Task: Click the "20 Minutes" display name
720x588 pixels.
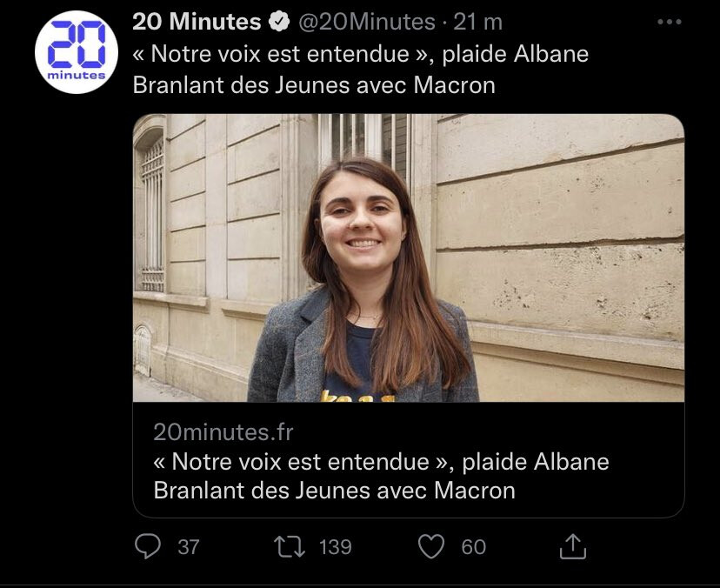Action: pyautogui.click(x=197, y=22)
